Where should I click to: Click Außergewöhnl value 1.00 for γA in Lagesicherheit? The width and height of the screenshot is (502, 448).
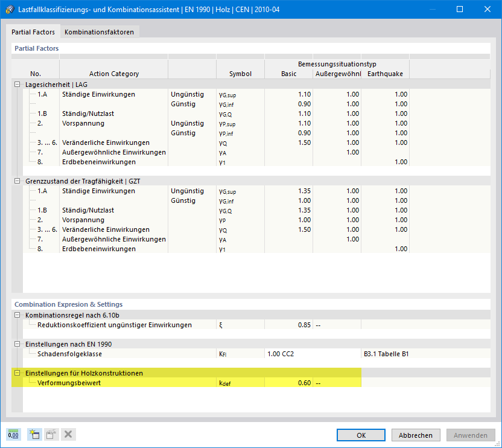coord(337,152)
